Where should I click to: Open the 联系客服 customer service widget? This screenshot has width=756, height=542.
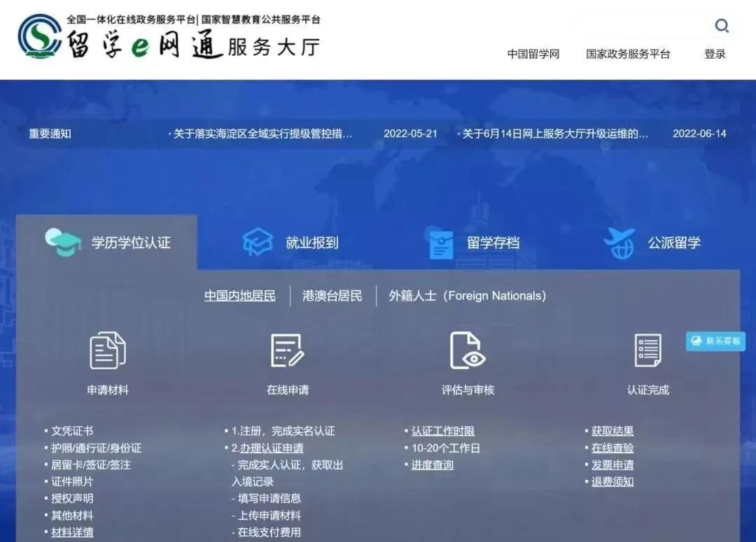[x=715, y=341]
